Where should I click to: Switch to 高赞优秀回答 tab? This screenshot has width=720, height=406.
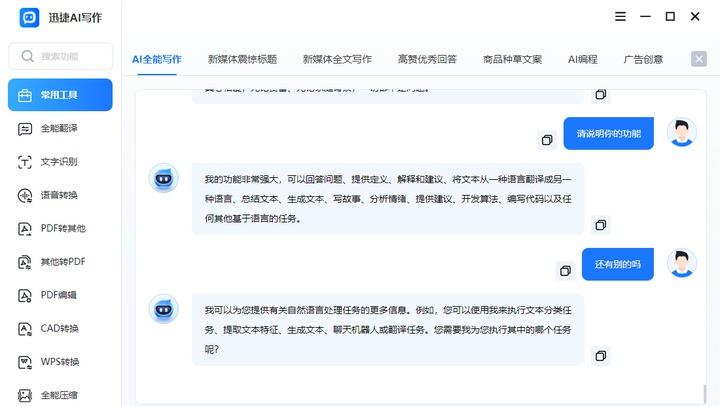[427, 59]
